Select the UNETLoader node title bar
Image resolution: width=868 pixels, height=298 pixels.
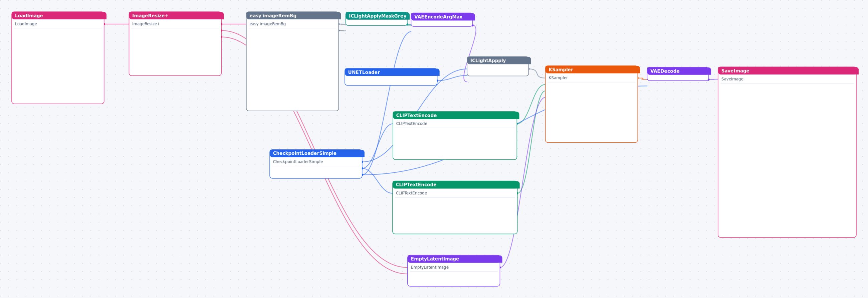pos(392,72)
